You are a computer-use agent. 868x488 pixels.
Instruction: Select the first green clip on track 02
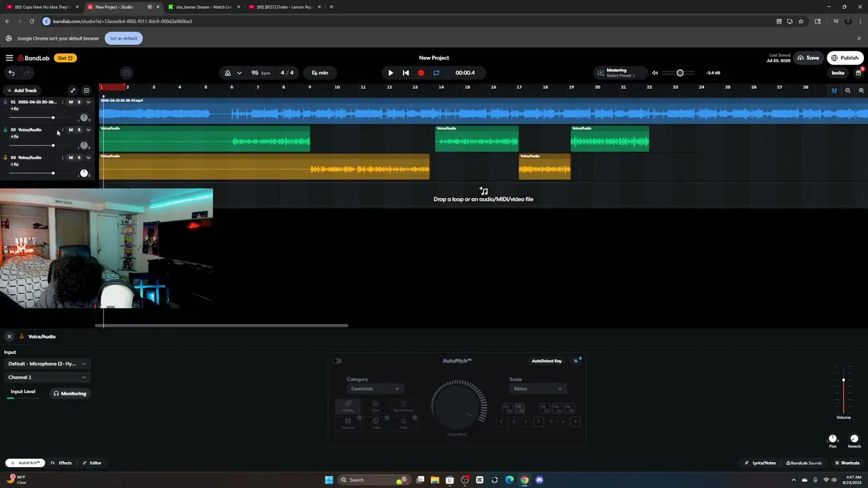coord(205,138)
